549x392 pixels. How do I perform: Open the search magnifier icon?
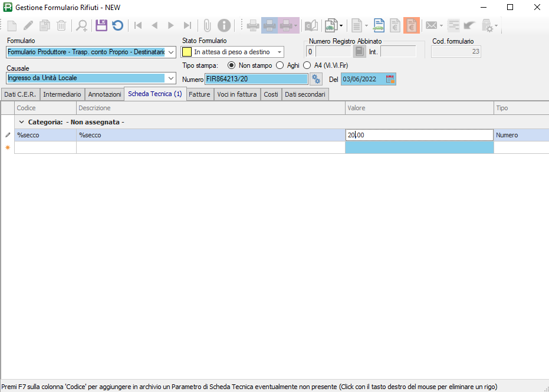[82, 25]
